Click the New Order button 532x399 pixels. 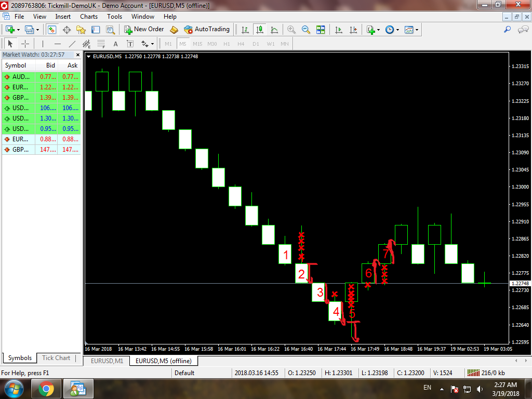144,30
